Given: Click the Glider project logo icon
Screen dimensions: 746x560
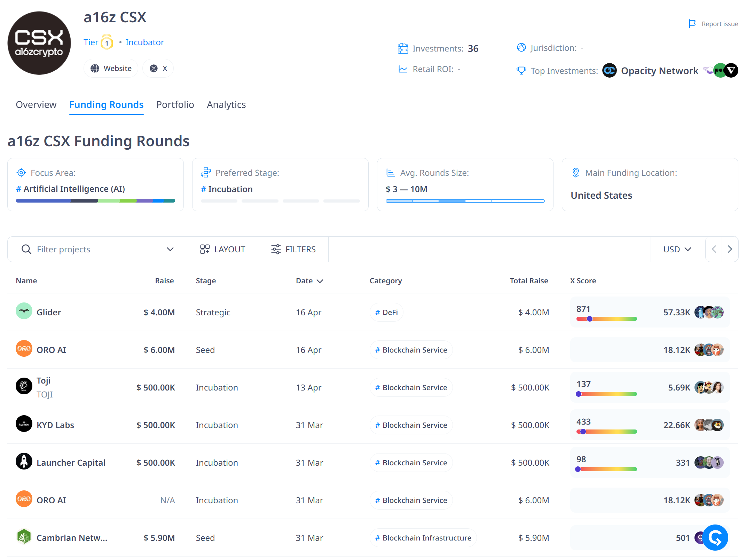Looking at the screenshot, I should pyautogui.click(x=24, y=311).
